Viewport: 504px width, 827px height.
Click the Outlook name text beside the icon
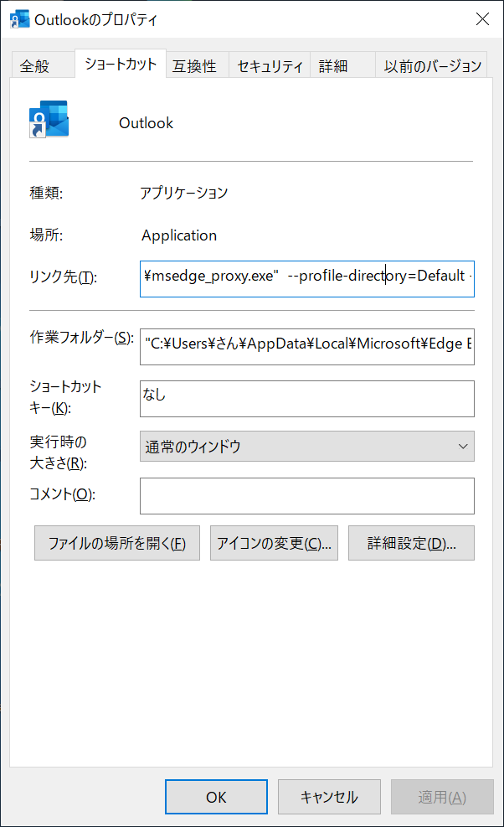point(146,123)
